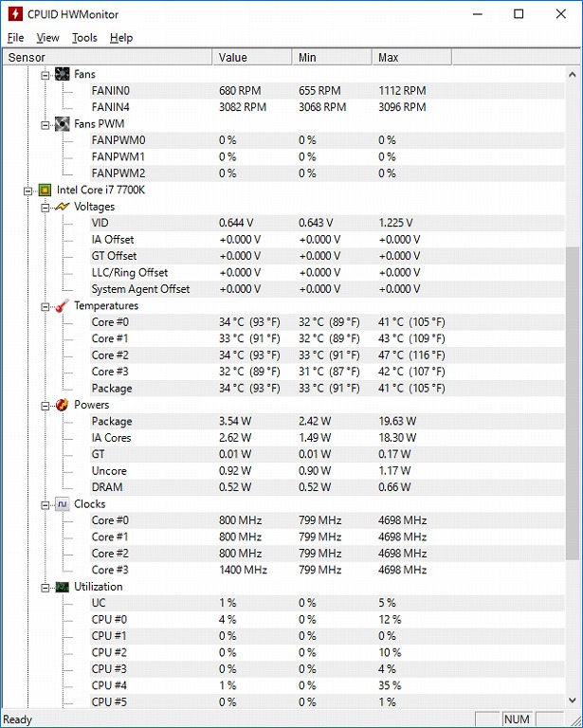
Task: Click the Utilization monitor icon
Action: pos(62,587)
